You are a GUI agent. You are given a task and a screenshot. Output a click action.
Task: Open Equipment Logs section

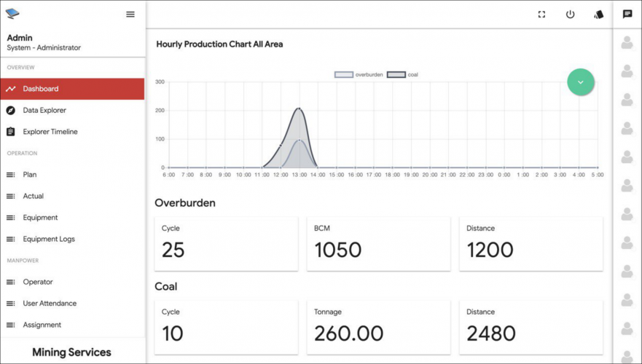click(x=48, y=239)
